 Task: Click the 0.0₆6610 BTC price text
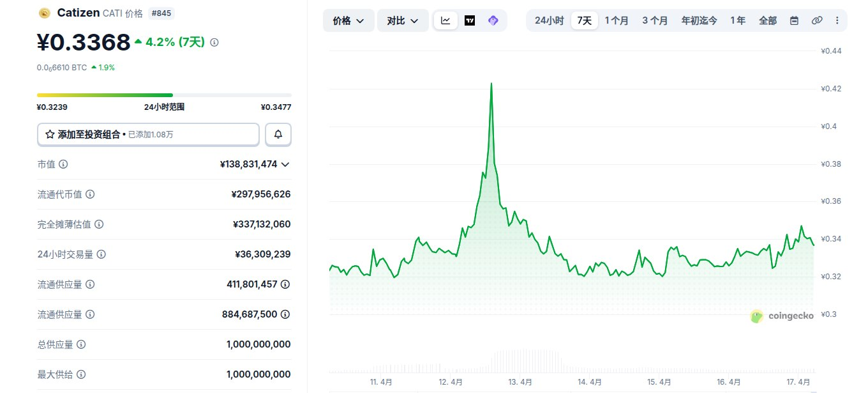pos(62,67)
